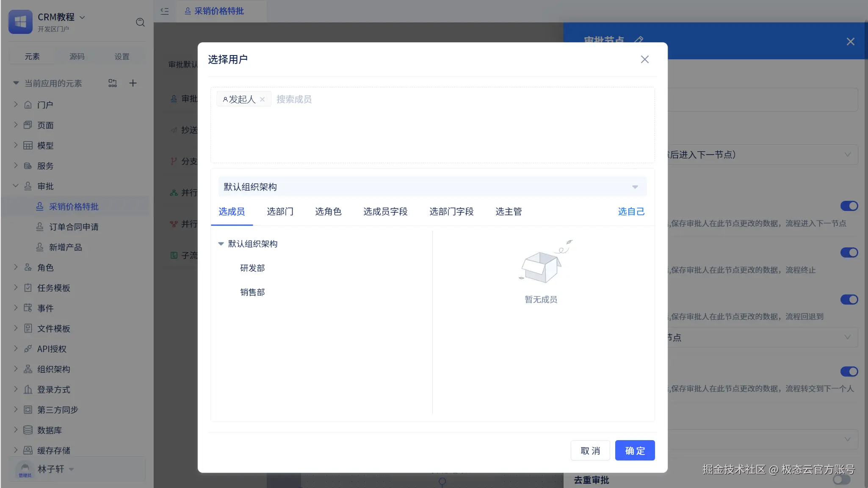The height and width of the screenshot is (488, 868).
Task: Open the 林子轩 user menu
Action: 71,469
